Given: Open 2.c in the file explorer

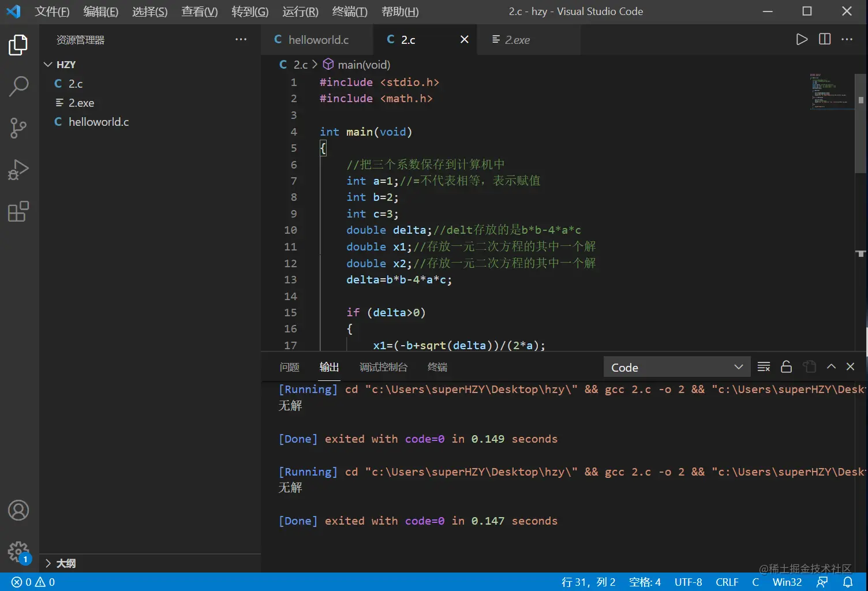Looking at the screenshot, I should pos(150,84).
